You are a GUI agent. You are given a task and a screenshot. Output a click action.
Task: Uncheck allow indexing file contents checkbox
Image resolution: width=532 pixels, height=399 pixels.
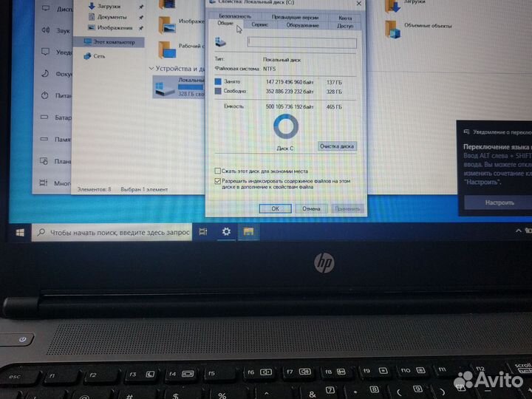click(217, 181)
